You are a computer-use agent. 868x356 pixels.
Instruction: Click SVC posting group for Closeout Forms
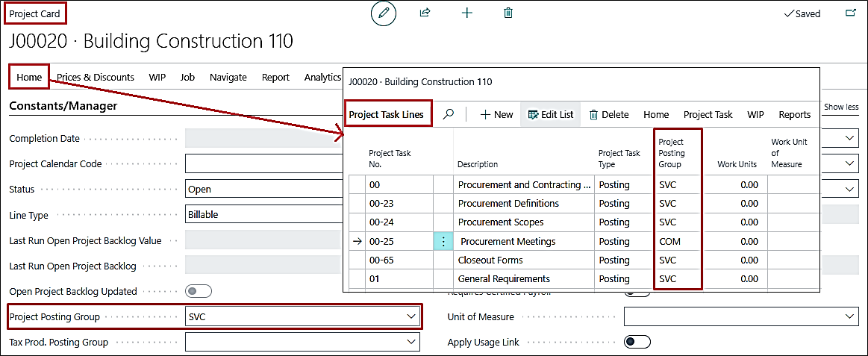[x=678, y=260]
